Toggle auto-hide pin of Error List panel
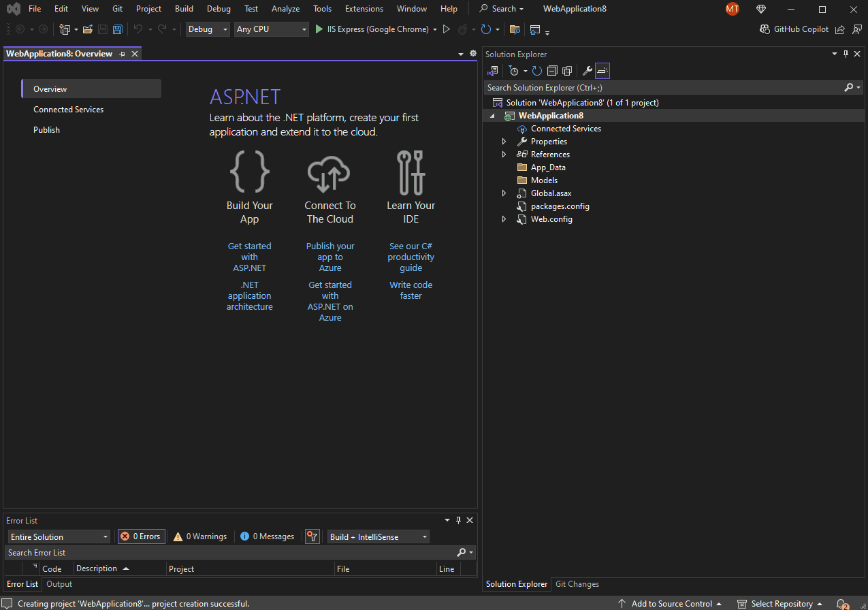This screenshot has height=610, width=868. [x=459, y=520]
